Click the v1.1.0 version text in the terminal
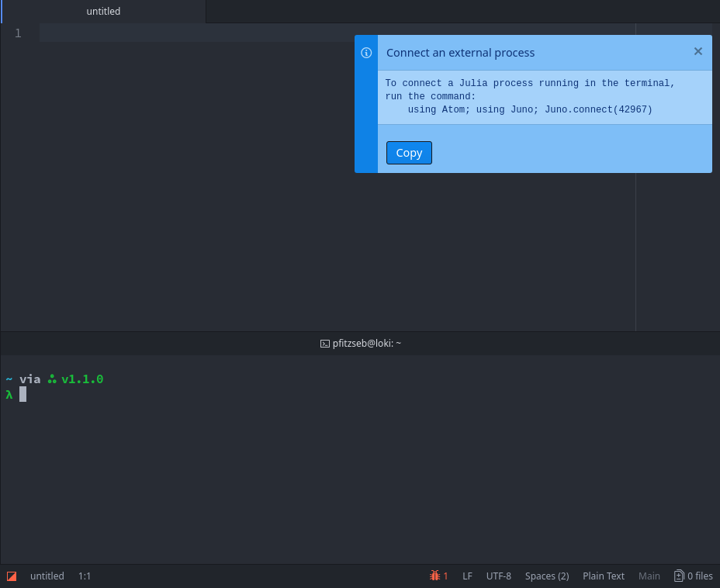 pos(83,379)
